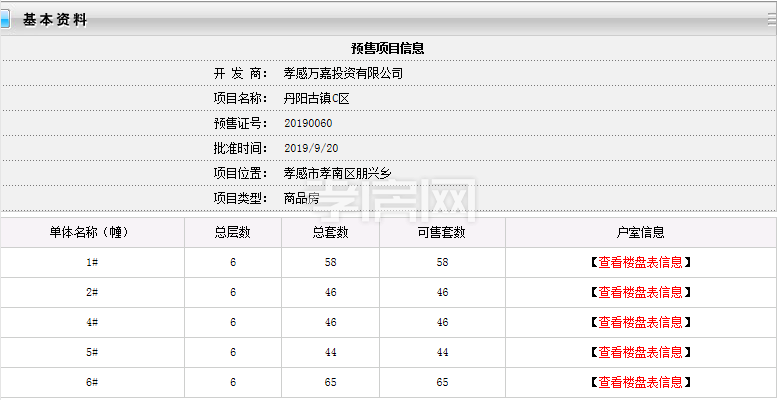Click the 基本资料 section title
This screenshot has height=400, width=779.
pos(55,19)
